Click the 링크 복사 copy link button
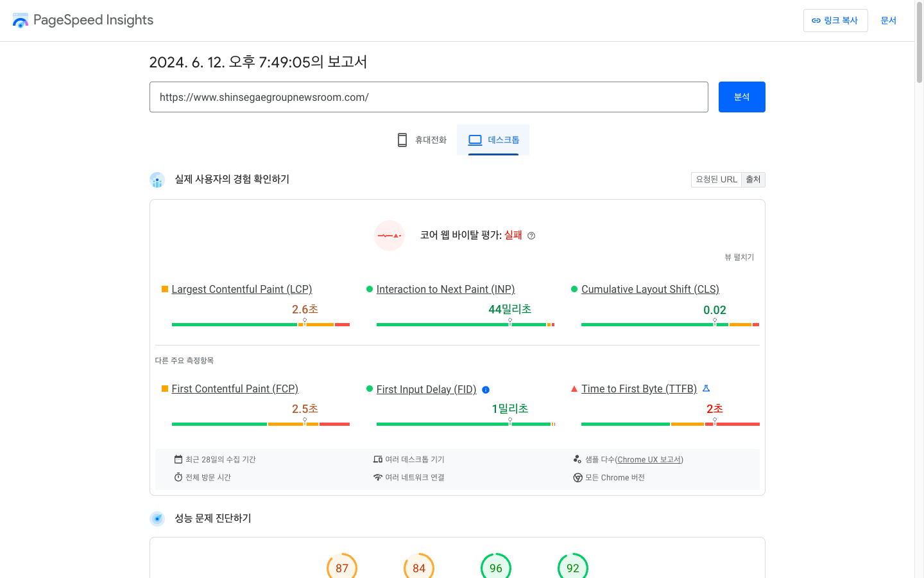Screen dimensions: 924x578 pyautogui.click(x=835, y=21)
